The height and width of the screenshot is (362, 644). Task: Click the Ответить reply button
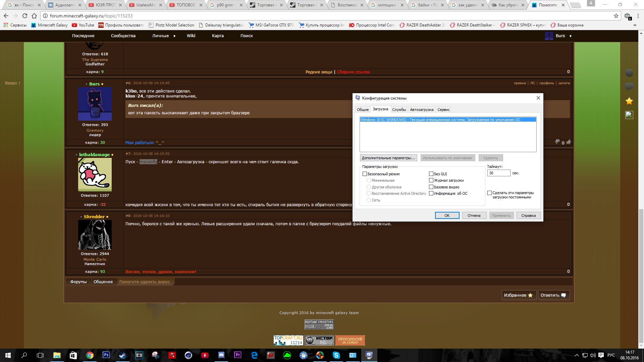tap(554, 295)
